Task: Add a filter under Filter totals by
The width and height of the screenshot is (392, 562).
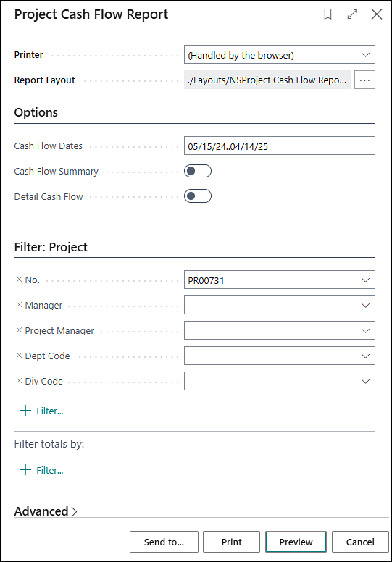Action: [x=41, y=470]
